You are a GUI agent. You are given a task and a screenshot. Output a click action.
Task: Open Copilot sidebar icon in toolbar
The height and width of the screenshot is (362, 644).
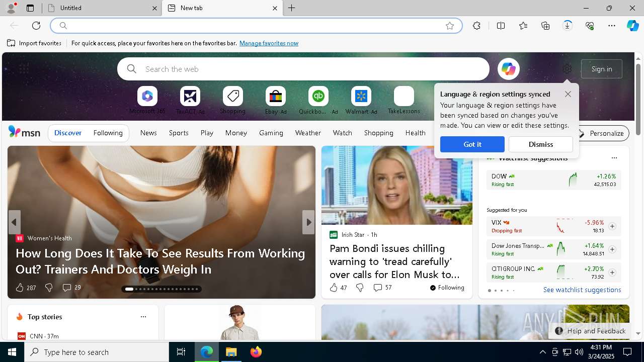pos(633,26)
